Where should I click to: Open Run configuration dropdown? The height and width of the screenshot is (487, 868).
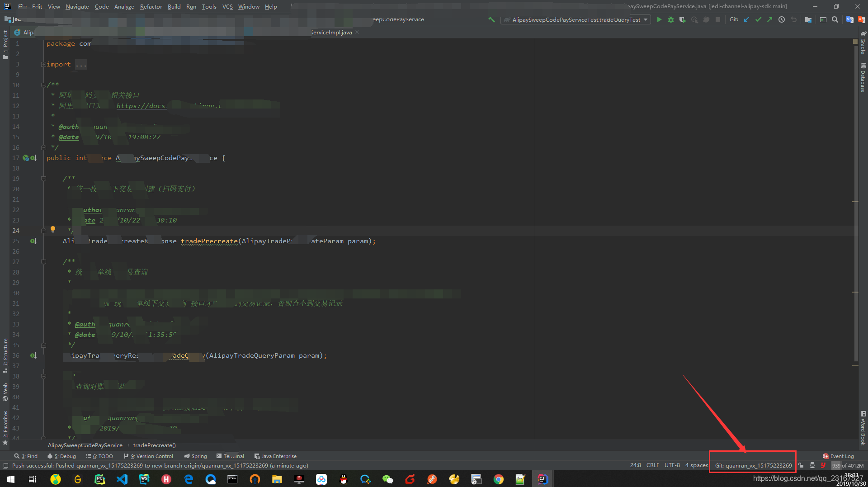576,19
